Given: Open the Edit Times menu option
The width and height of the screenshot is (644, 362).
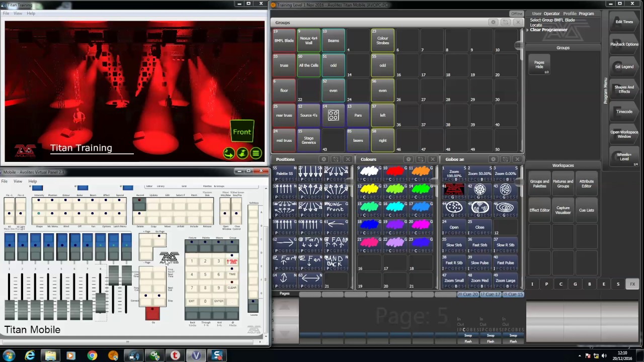Looking at the screenshot, I should [624, 22].
